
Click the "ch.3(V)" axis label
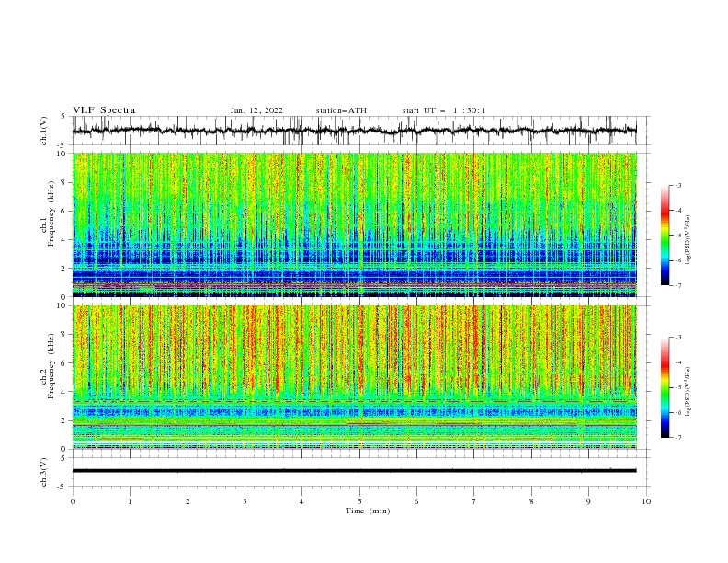(x=44, y=472)
